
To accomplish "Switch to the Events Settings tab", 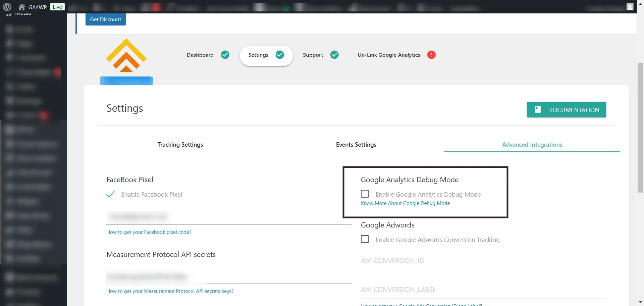I will click(x=356, y=145).
